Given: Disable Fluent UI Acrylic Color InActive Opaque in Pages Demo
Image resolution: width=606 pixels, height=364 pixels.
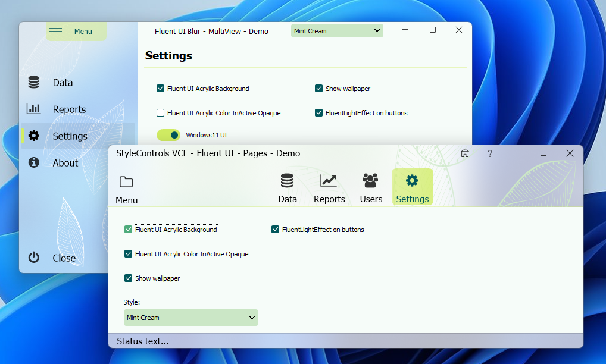Looking at the screenshot, I should click(129, 253).
